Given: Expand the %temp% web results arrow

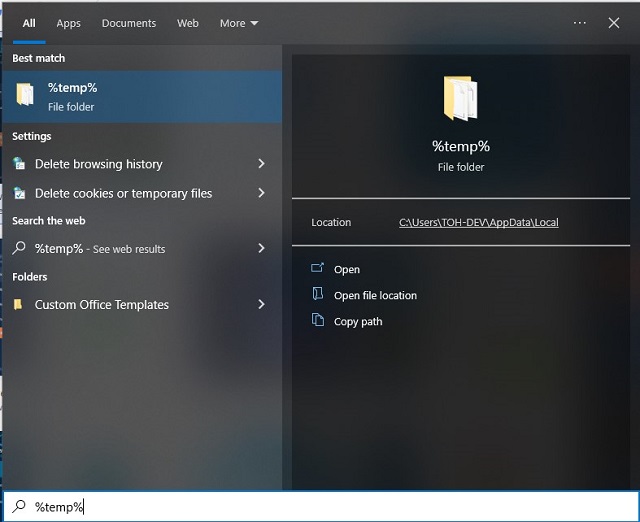Looking at the screenshot, I should click(x=262, y=248).
